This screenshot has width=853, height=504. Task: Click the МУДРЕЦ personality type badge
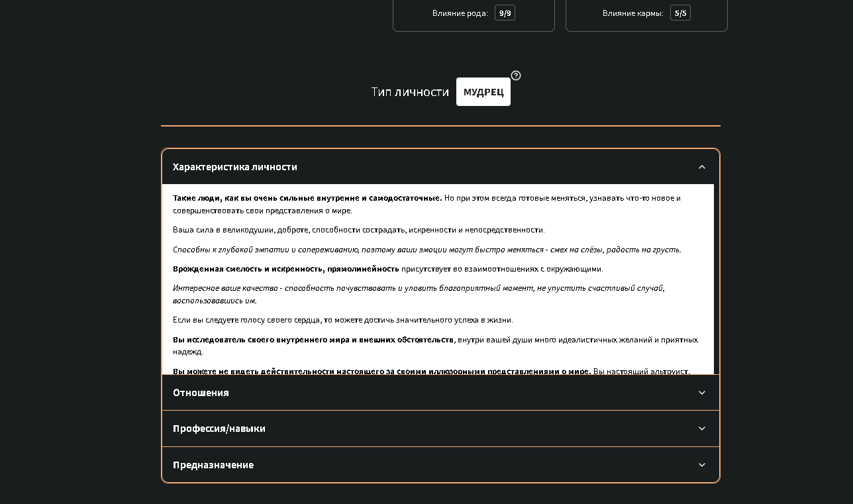[x=483, y=91]
